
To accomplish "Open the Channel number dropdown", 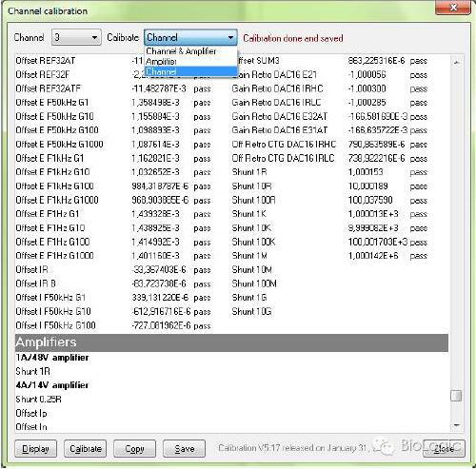I will pyautogui.click(x=76, y=37).
